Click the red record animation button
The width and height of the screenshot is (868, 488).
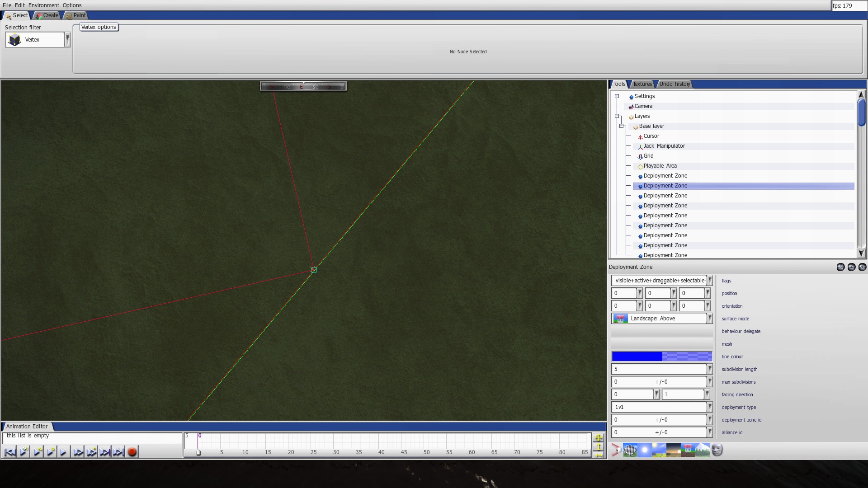[x=132, y=452]
